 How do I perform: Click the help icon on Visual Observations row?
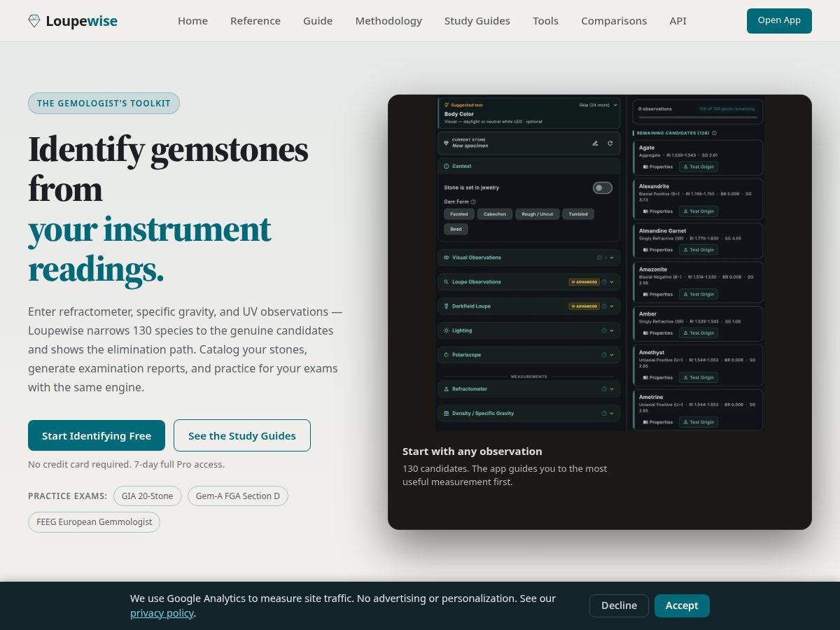pos(599,258)
